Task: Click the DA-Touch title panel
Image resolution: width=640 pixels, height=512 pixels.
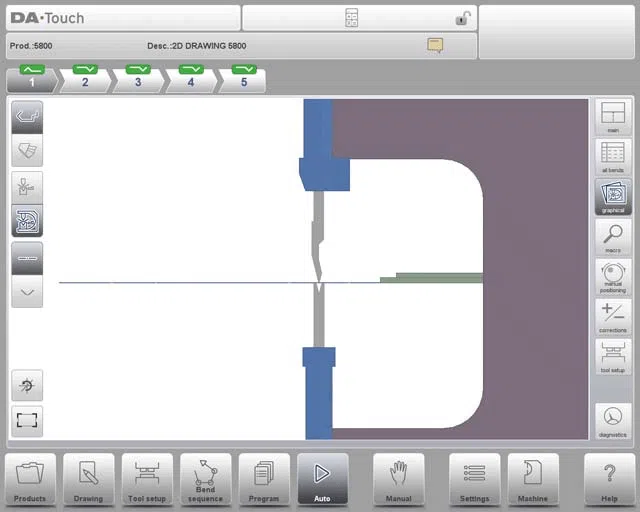Action: pyautogui.click(x=123, y=18)
